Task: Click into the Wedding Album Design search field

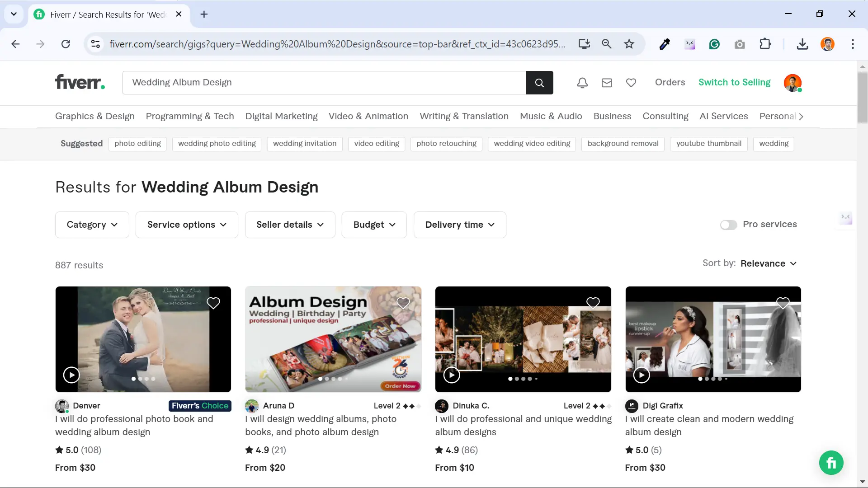Action: 324,83
